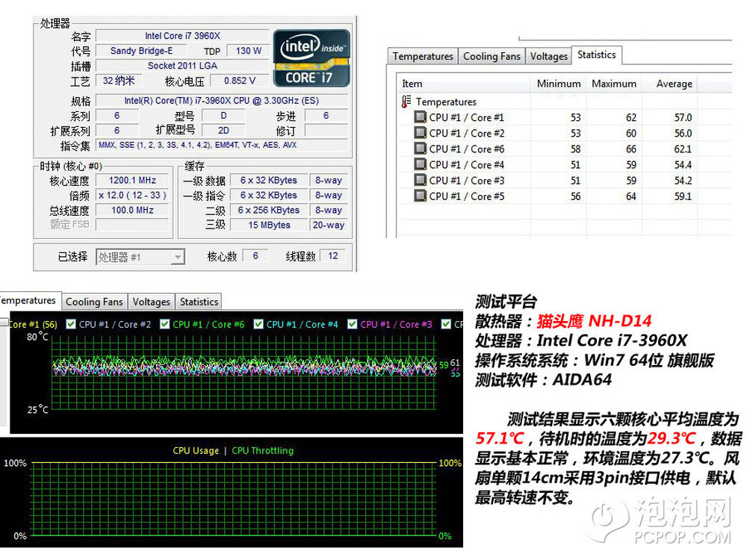
Task: Click the process value '32 纳米'
Action: tap(119, 81)
